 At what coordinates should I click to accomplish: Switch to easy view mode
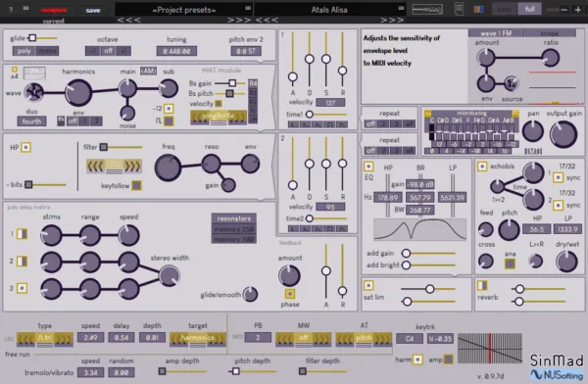pos(505,9)
